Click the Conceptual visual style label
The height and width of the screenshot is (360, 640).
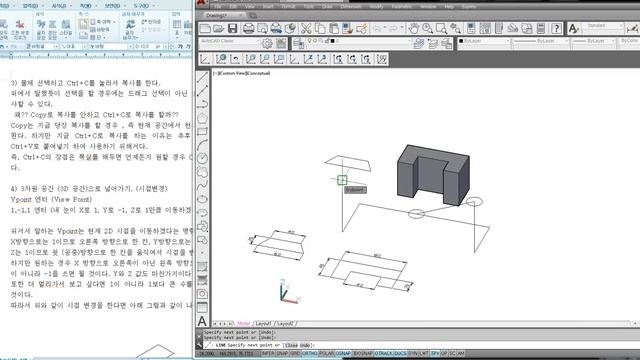pyautogui.click(x=258, y=73)
